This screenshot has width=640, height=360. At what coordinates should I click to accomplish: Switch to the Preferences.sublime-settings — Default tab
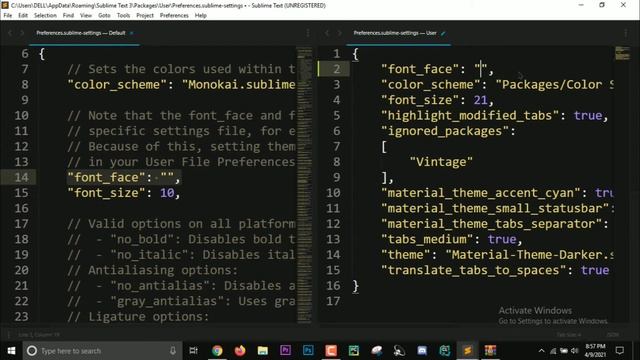coord(81,33)
